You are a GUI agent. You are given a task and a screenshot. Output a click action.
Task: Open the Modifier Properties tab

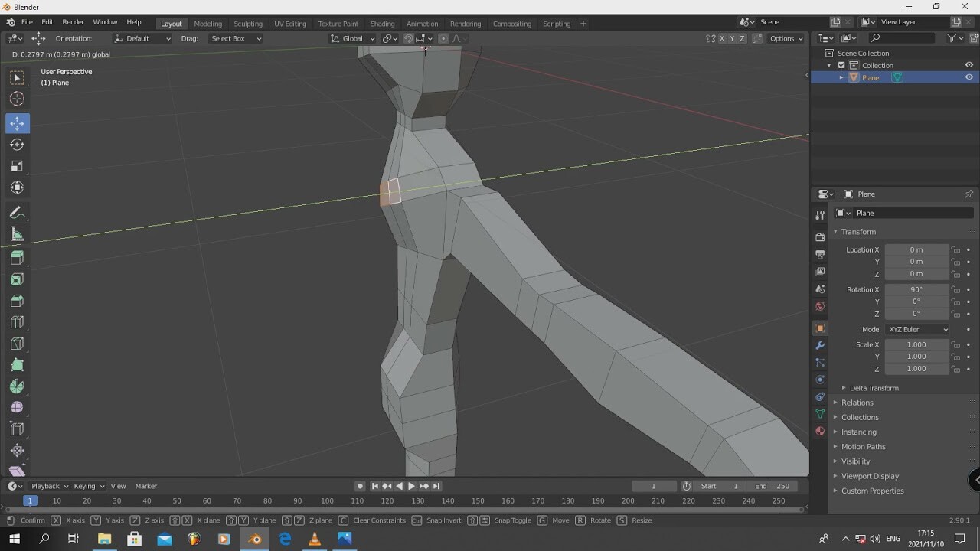coord(819,344)
